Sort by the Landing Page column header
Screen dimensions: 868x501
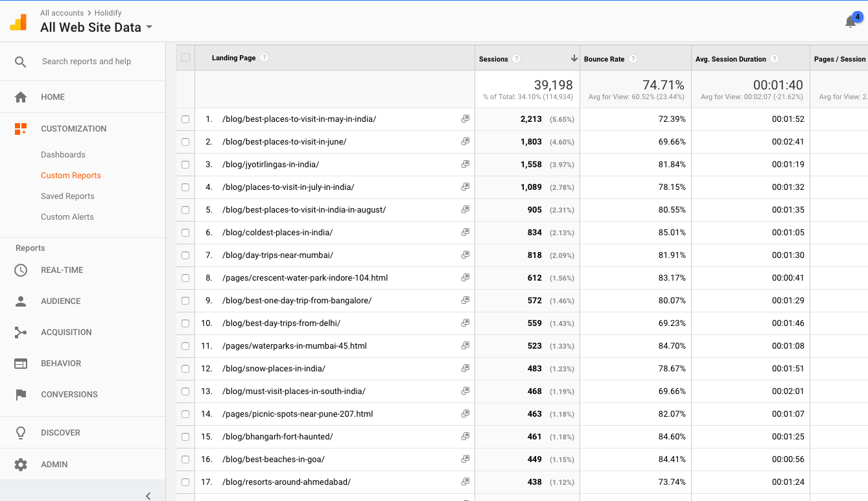233,58
